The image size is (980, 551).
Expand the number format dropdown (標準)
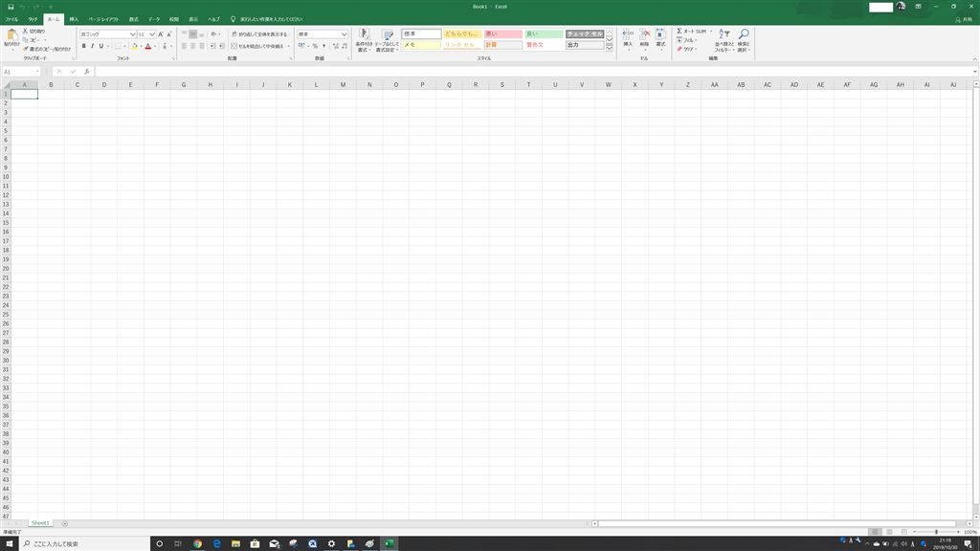pos(345,34)
